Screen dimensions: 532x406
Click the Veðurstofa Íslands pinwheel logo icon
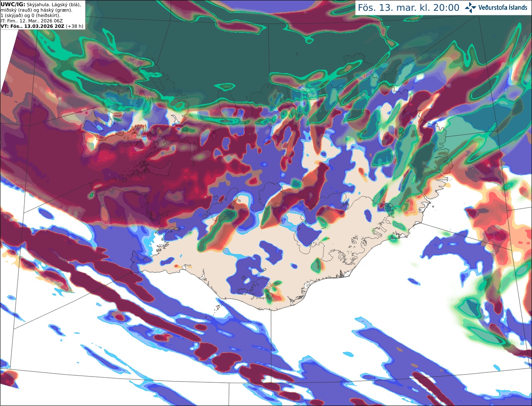[x=470, y=7]
